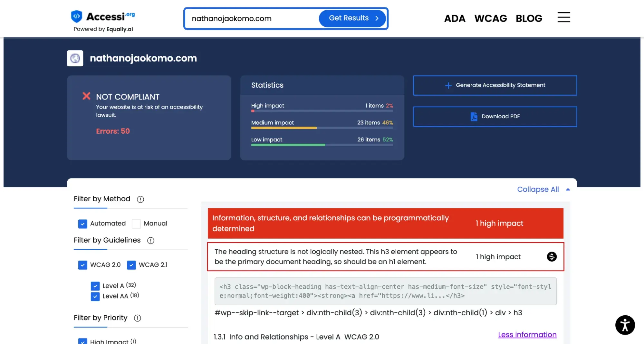Open the ADA menu item

(x=455, y=18)
